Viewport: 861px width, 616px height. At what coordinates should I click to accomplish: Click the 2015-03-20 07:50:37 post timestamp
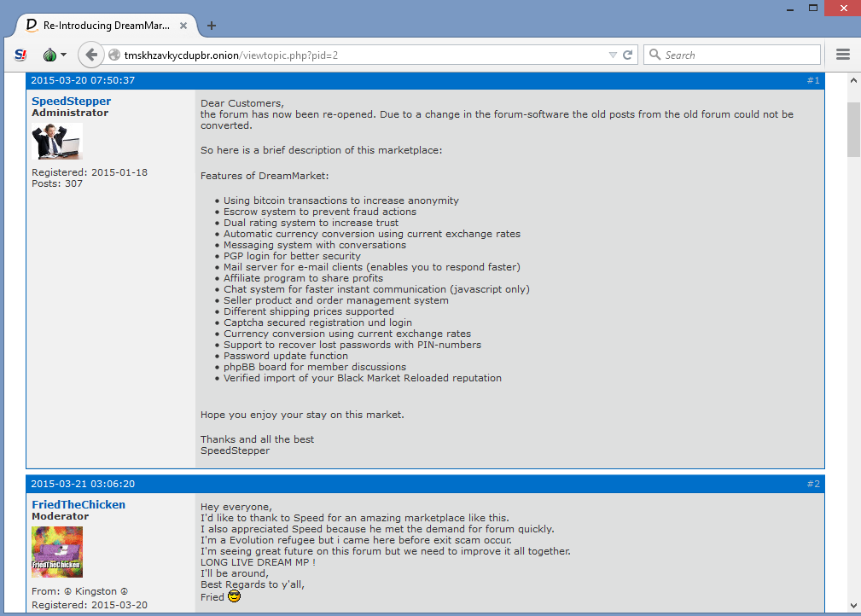(x=83, y=80)
